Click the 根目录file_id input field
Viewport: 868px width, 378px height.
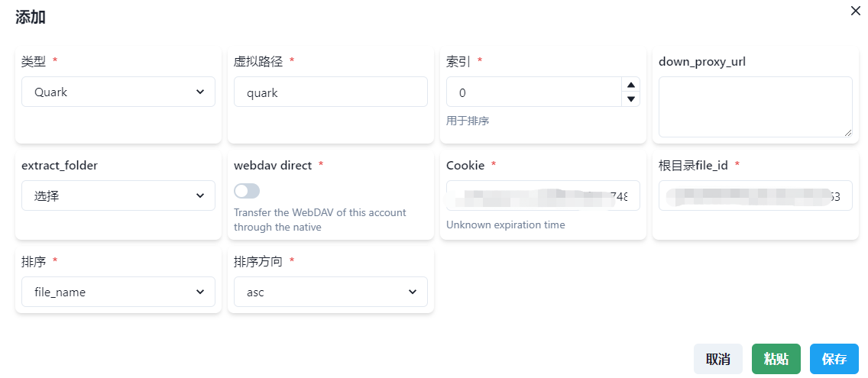click(x=755, y=195)
